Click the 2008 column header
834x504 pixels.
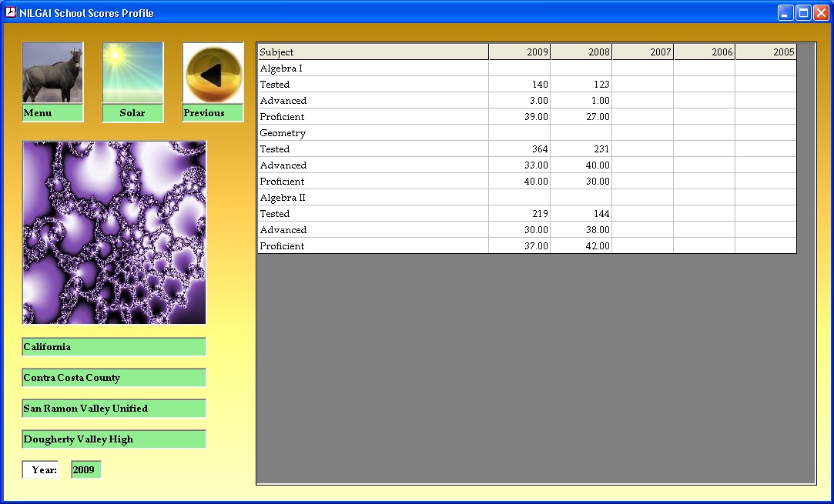[581, 52]
